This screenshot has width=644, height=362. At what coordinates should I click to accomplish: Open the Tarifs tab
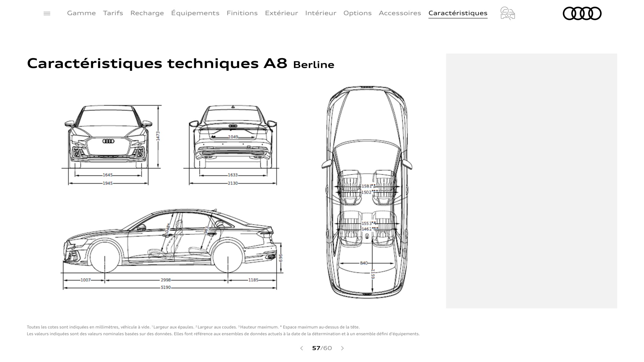(x=113, y=13)
